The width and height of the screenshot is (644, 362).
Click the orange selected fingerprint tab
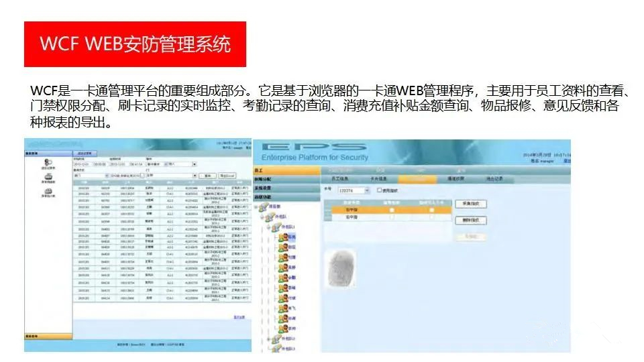coord(417,179)
